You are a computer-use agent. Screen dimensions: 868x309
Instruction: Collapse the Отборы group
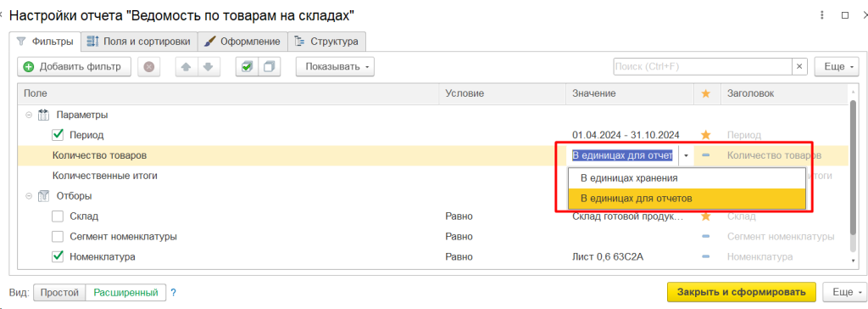click(x=28, y=196)
